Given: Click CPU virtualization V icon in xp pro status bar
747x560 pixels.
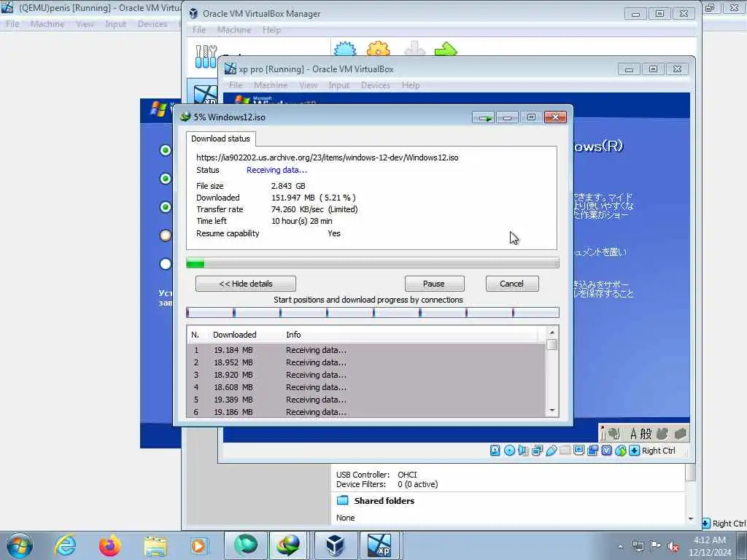Looking at the screenshot, I should pyautogui.click(x=606, y=450).
